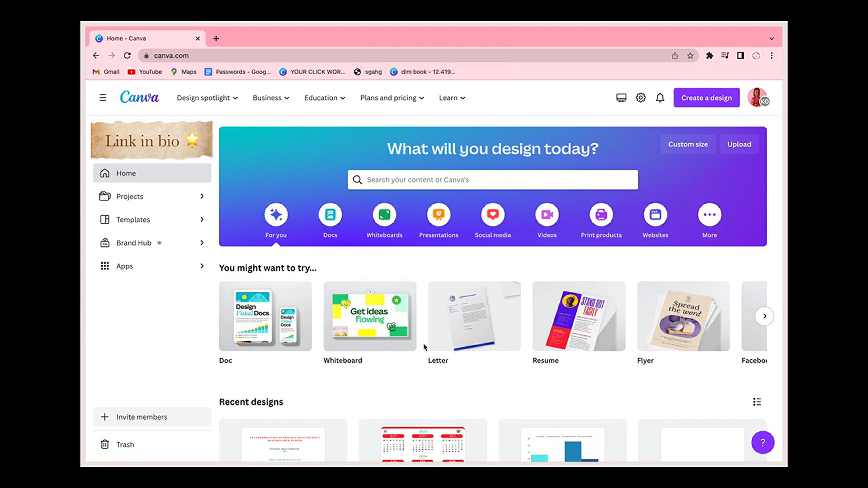868x488 pixels.
Task: Expand the Learn dropdown menu
Action: [x=452, y=98]
